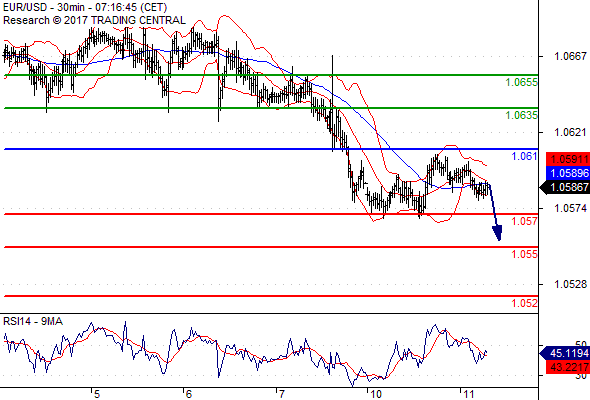
Task: Click date label 5 on time axis
Action: point(97,394)
